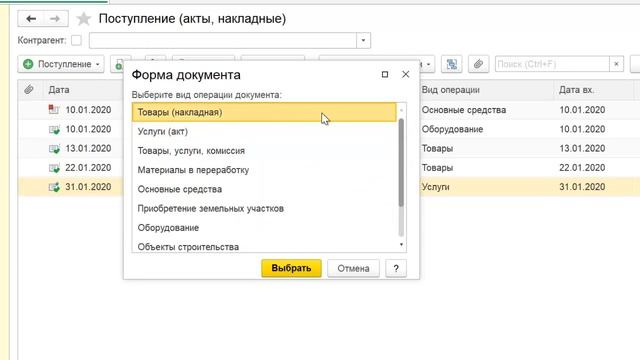This screenshot has height=360, width=640.
Task: Select Материалы в переработку option
Action: tap(264, 170)
